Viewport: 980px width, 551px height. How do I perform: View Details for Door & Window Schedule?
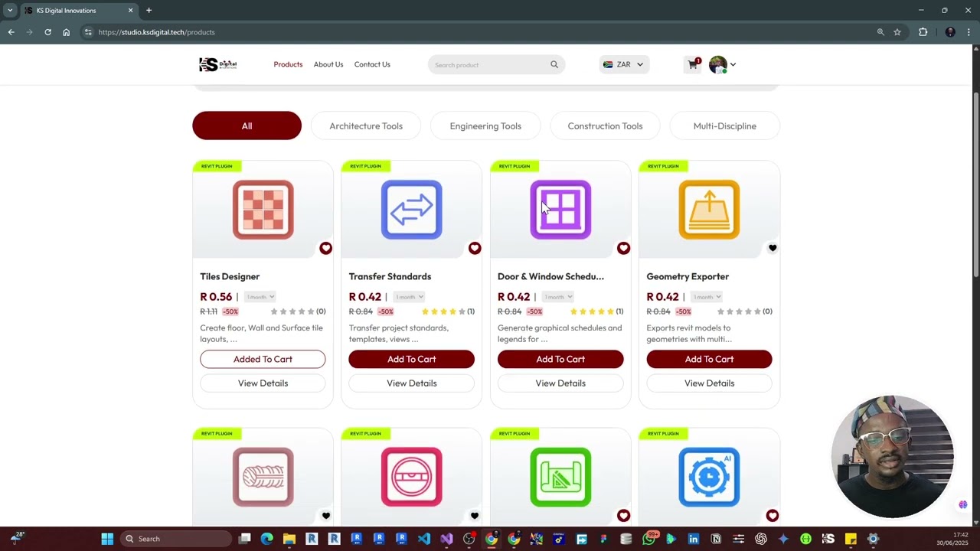coord(560,383)
